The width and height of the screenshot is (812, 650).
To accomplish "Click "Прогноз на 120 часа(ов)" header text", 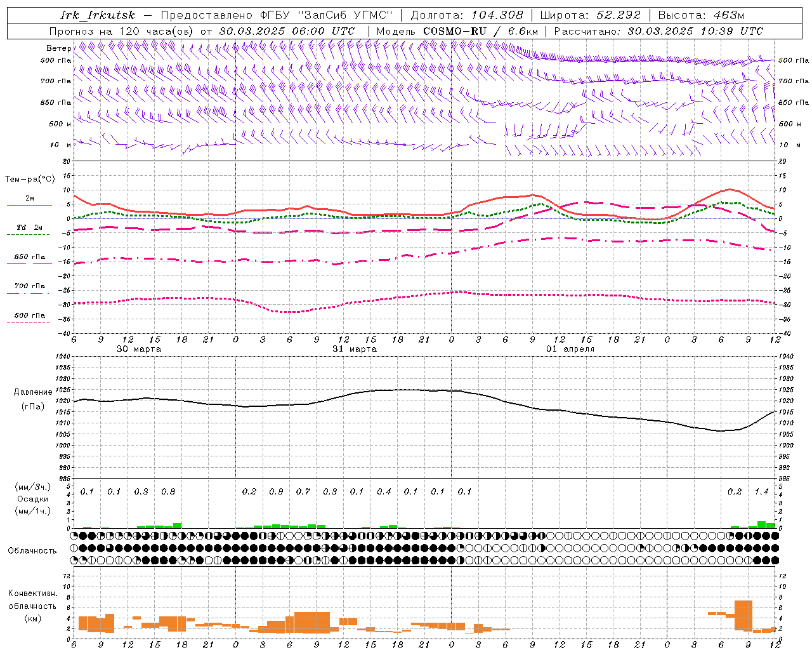I will click(x=122, y=31).
